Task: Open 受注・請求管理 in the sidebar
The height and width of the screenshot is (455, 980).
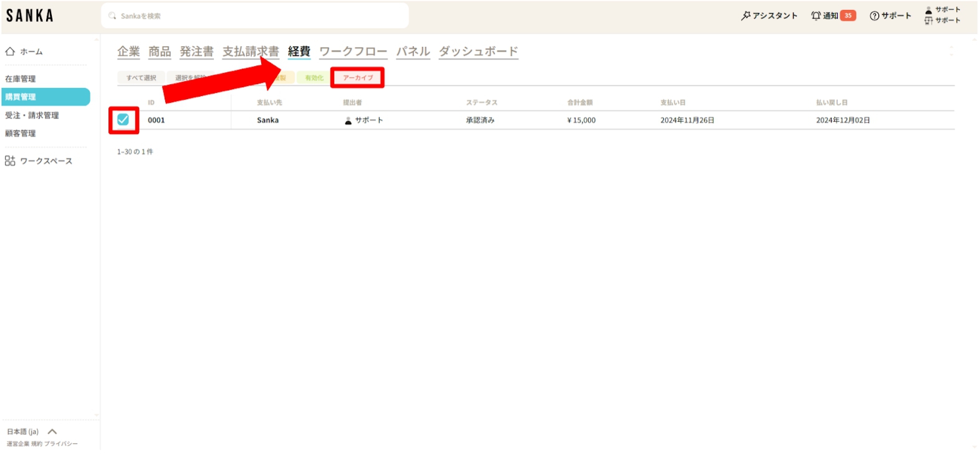Action: coord(32,115)
